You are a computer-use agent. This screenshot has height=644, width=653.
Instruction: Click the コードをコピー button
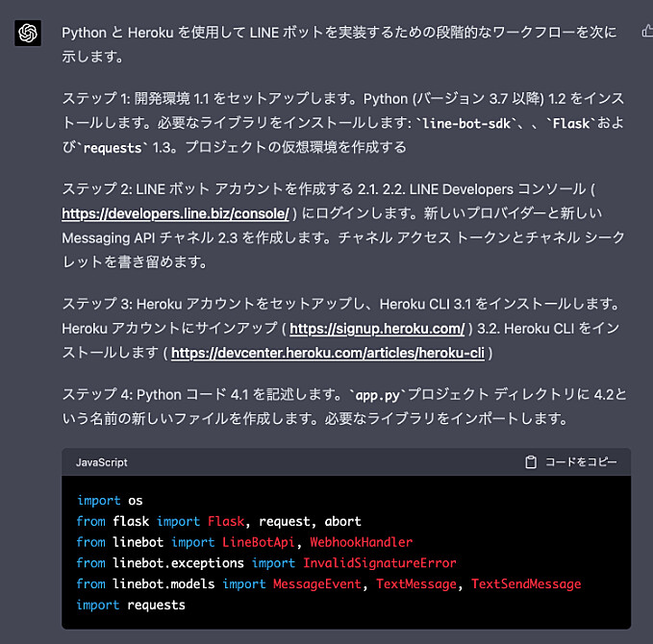click(x=571, y=462)
